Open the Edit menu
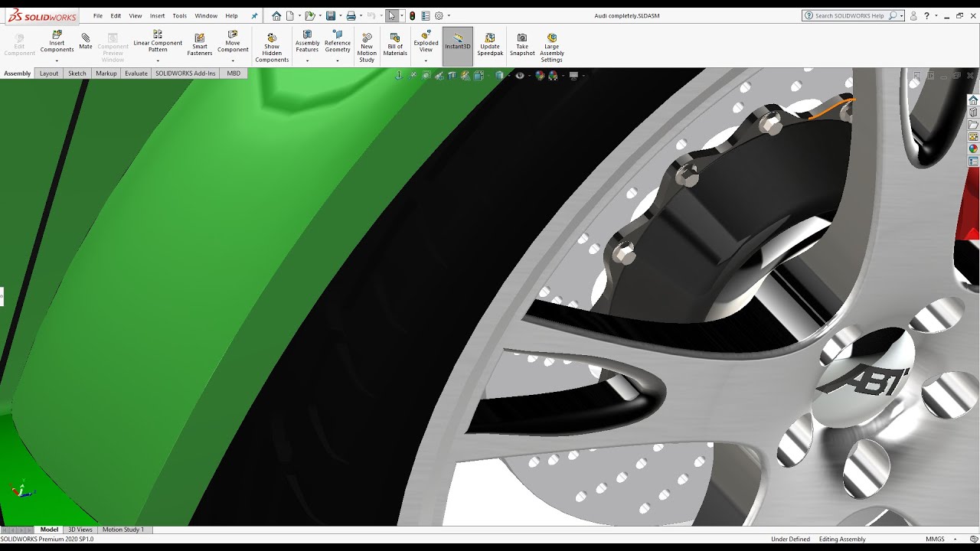Screen dimensions: 980x551 coord(116,15)
